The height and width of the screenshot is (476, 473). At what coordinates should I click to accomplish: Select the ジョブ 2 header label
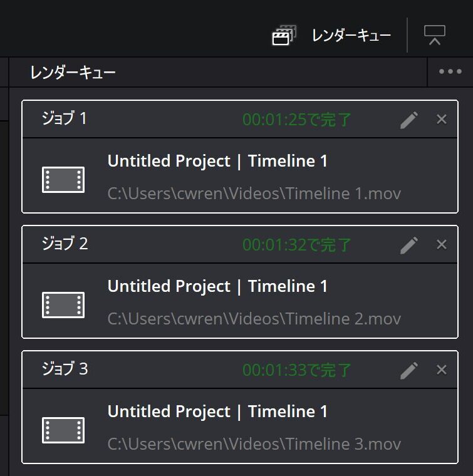[65, 244]
